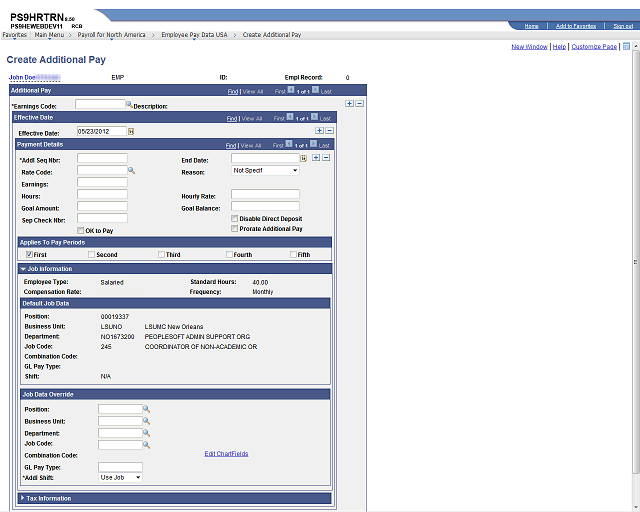Click the Sign out link

(x=623, y=26)
